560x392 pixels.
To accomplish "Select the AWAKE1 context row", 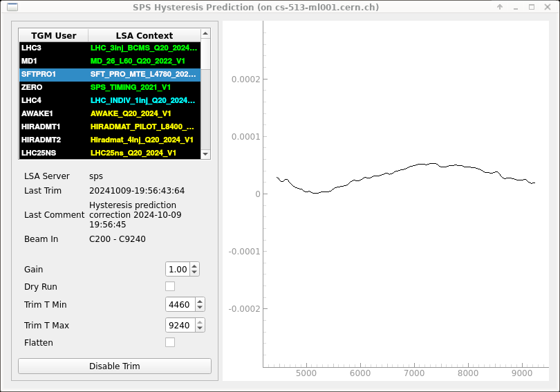I will 144,113.
